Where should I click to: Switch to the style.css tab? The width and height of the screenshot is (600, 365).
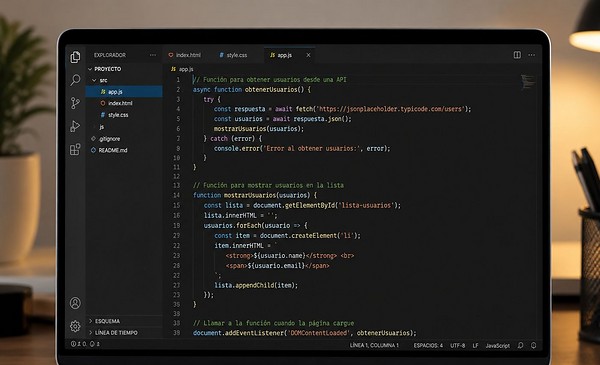[233, 55]
